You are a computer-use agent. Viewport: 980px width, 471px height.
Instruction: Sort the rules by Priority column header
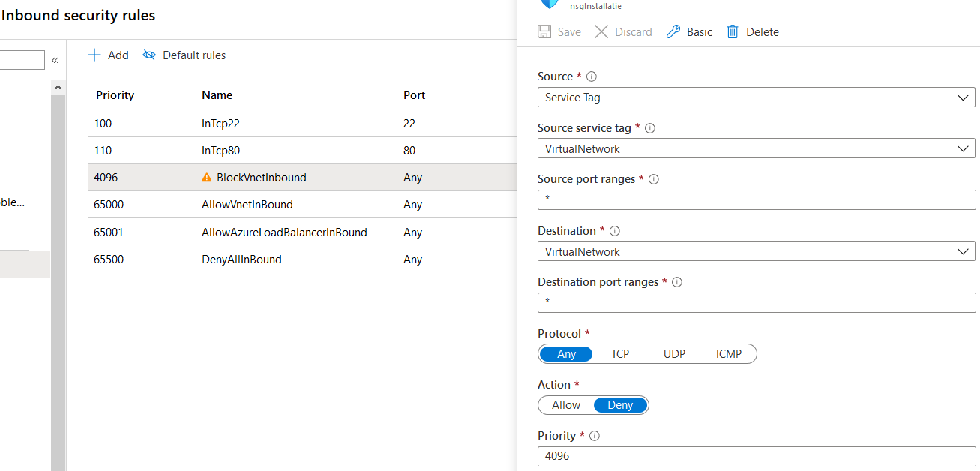click(115, 95)
